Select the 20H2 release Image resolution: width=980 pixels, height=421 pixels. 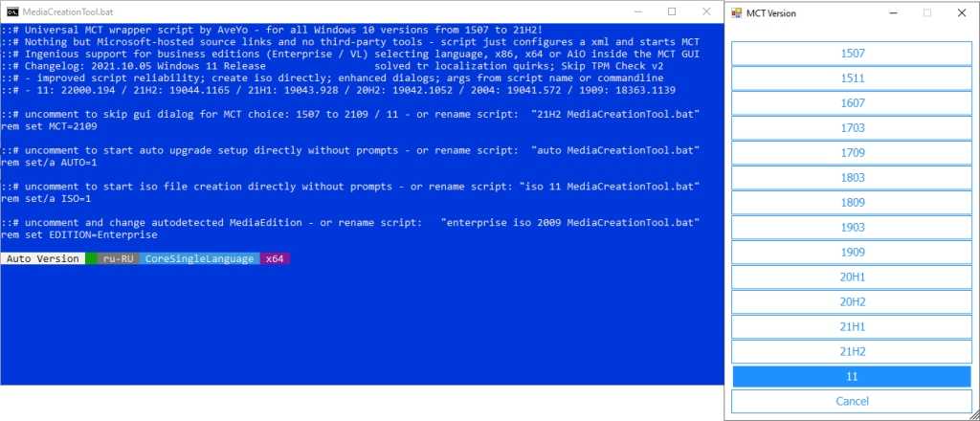(853, 301)
